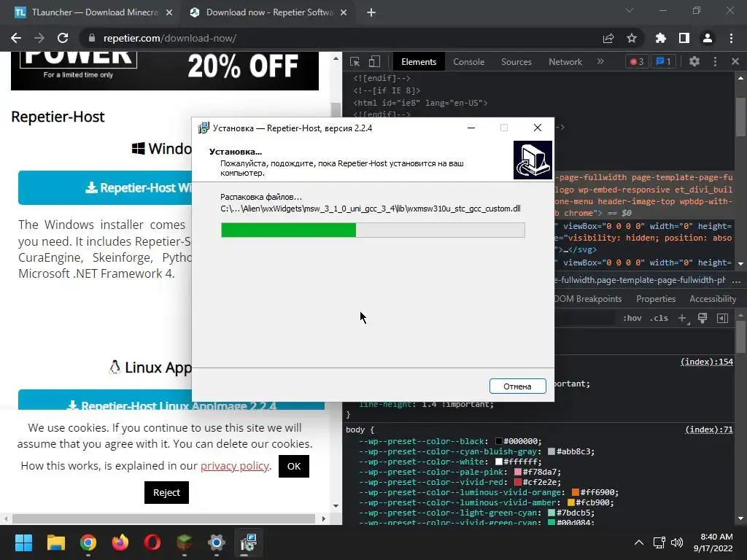This screenshot has height=560, width=747.
Task: Open the Properties pane tab
Action: (656, 299)
